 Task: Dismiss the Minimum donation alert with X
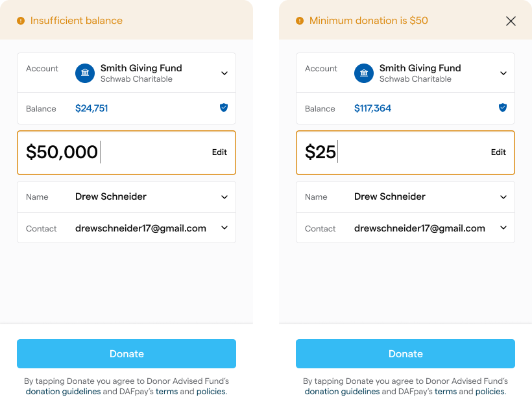point(511,21)
